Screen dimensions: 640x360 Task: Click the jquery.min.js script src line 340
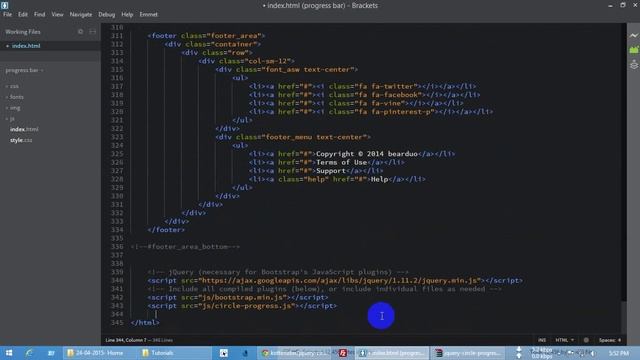[335, 280]
